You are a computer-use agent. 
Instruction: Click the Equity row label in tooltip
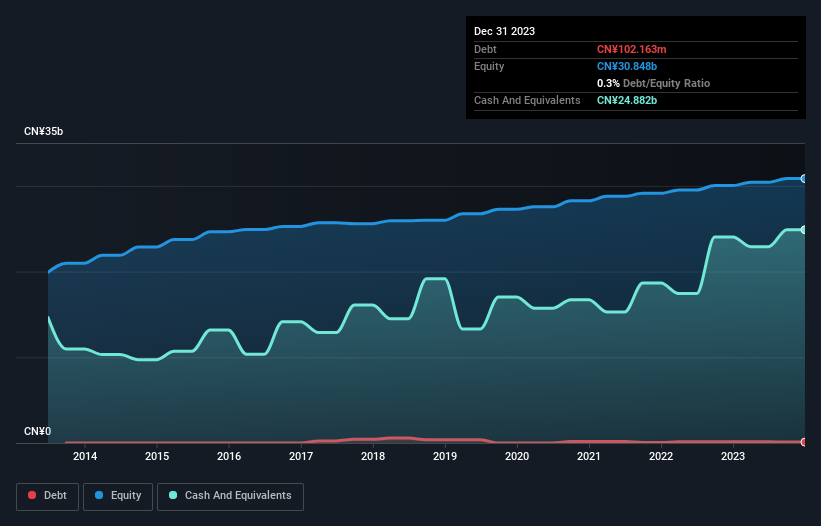click(x=489, y=66)
